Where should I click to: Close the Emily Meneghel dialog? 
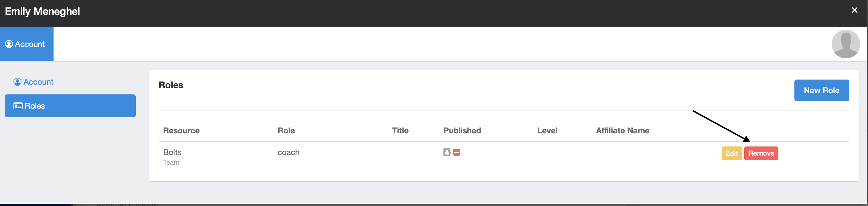(855, 10)
